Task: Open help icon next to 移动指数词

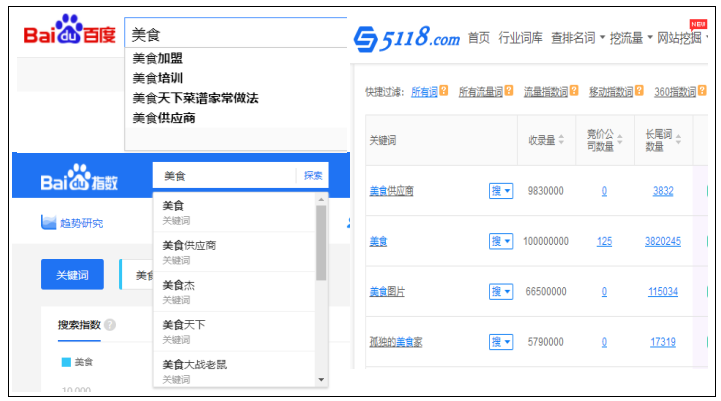Action: pos(640,91)
